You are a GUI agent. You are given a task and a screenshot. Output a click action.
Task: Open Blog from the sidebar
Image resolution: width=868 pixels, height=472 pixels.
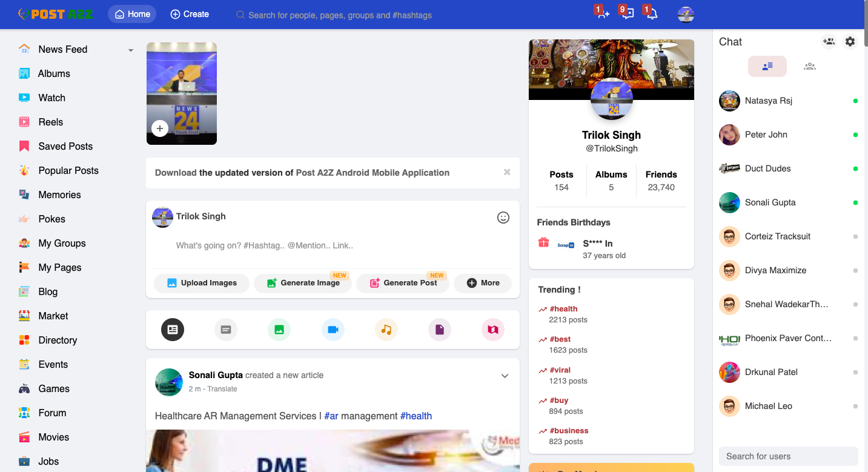pyautogui.click(x=48, y=291)
